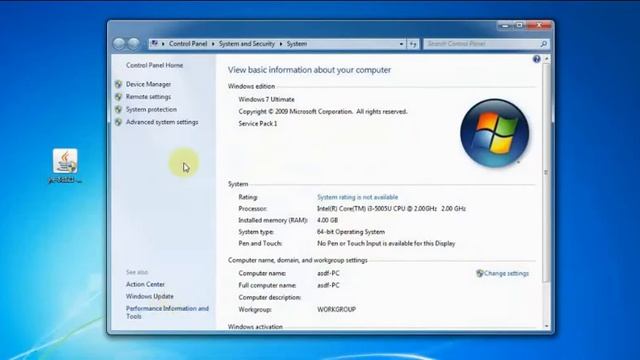Open Action Center link
This screenshot has height=360, width=640.
(x=145, y=284)
